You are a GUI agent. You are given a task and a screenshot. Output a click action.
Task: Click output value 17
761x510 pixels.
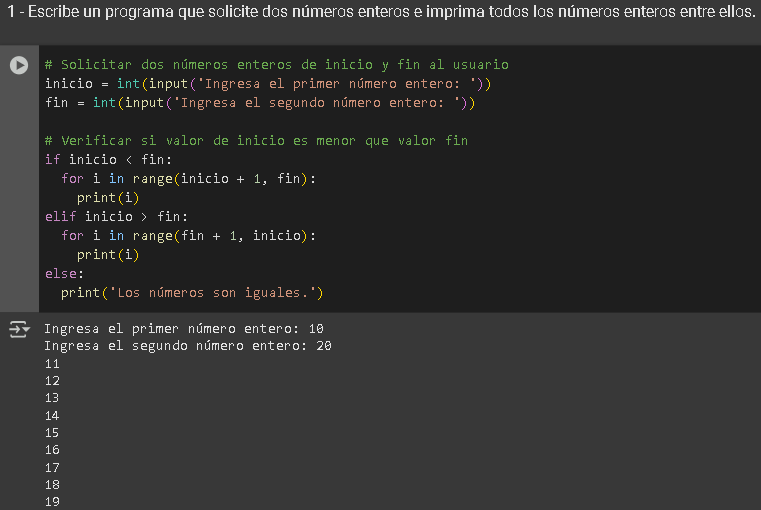52,467
